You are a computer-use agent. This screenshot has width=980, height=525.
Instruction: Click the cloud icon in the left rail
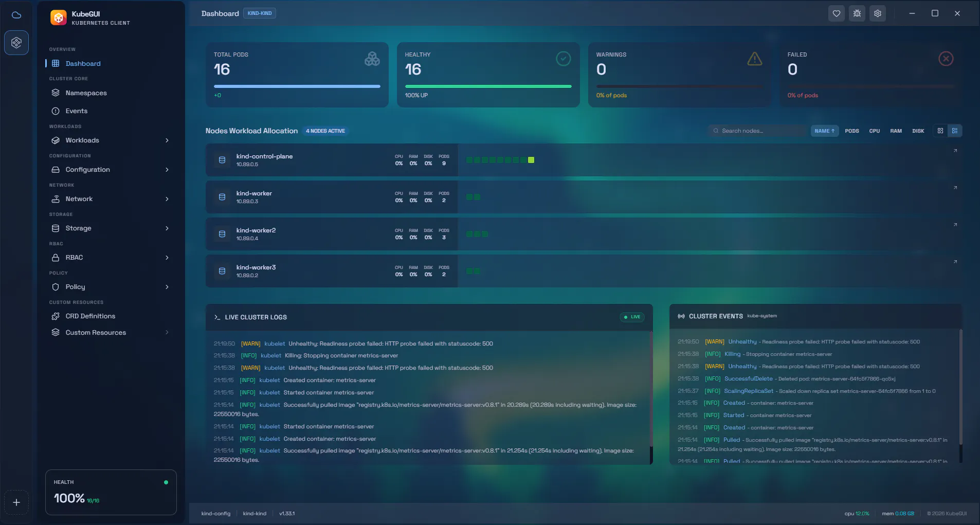(16, 15)
